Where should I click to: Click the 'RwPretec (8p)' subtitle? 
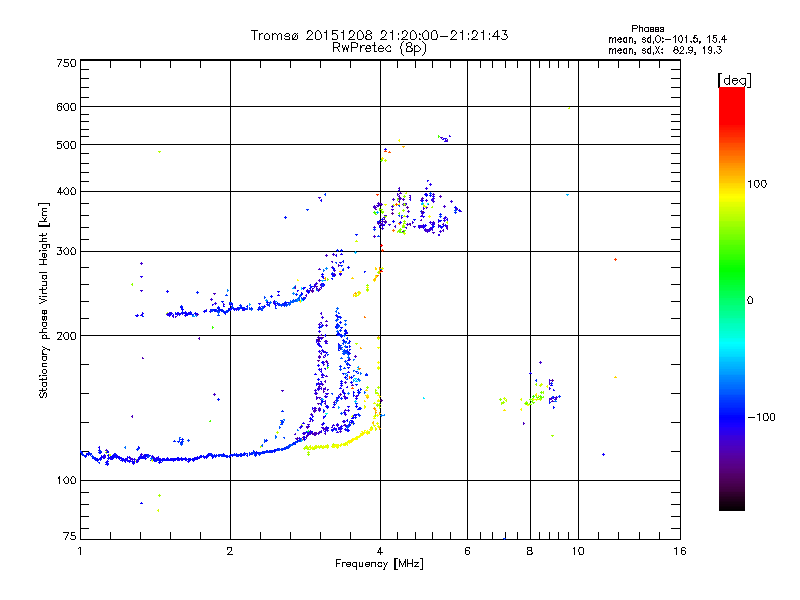(x=379, y=48)
